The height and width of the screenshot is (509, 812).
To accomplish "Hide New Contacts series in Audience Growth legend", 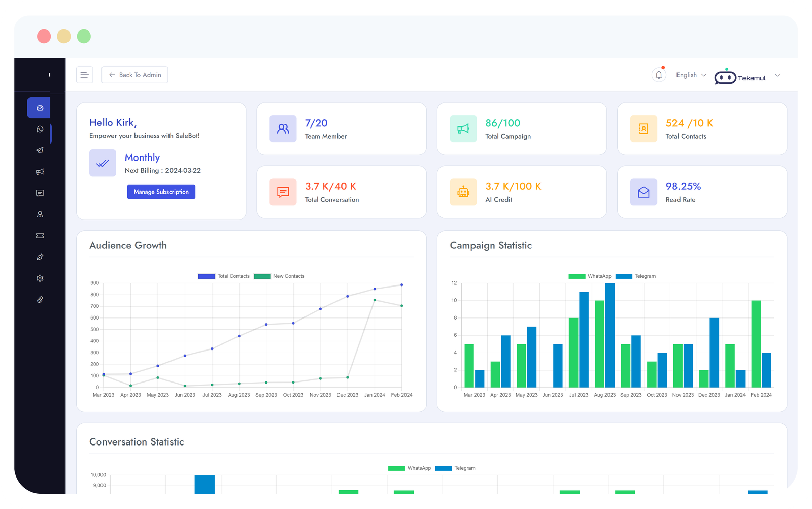I will coord(280,276).
